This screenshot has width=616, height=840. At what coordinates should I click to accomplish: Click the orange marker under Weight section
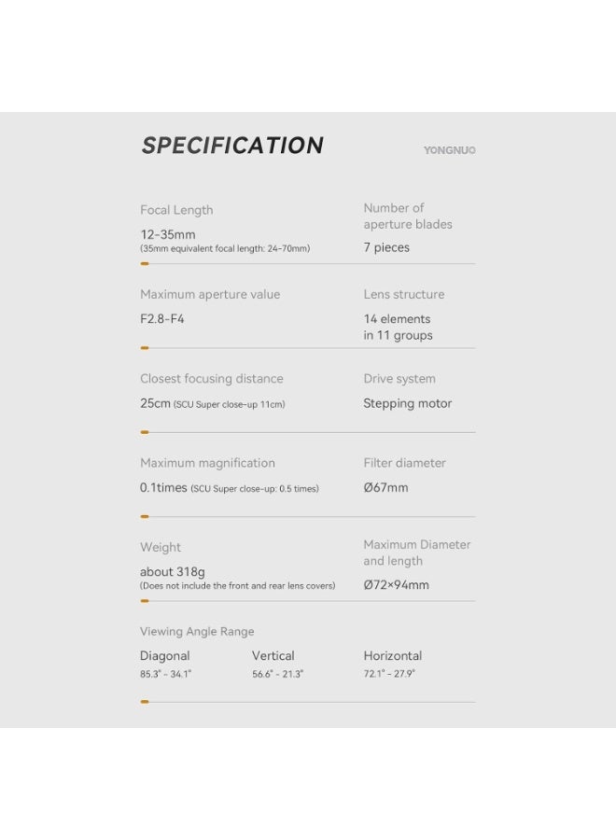click(145, 601)
